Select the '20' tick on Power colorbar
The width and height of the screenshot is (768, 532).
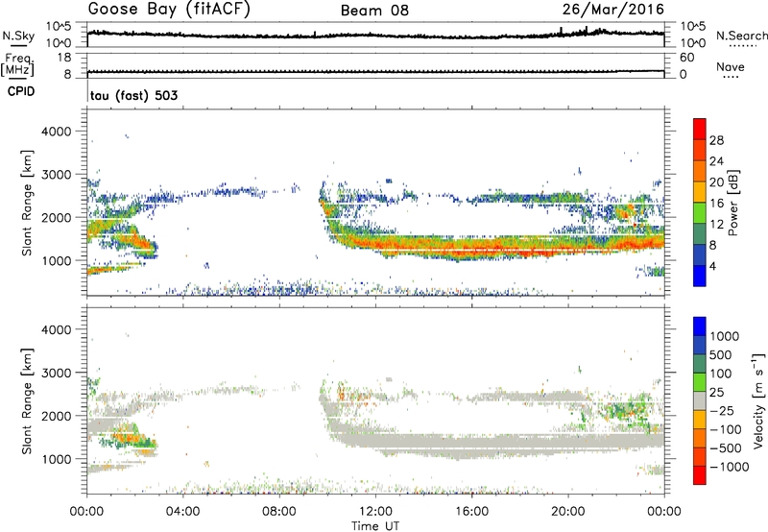pos(716,182)
